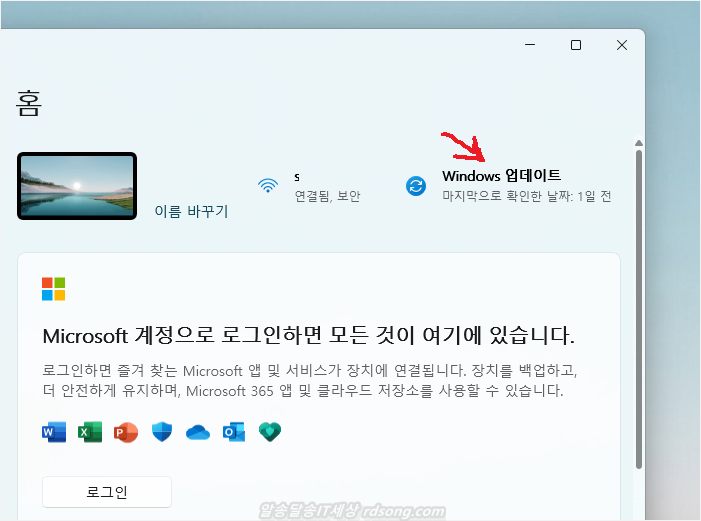Click the Microsoft Defender shield icon
The width and height of the screenshot is (701, 521).
pyautogui.click(x=162, y=432)
